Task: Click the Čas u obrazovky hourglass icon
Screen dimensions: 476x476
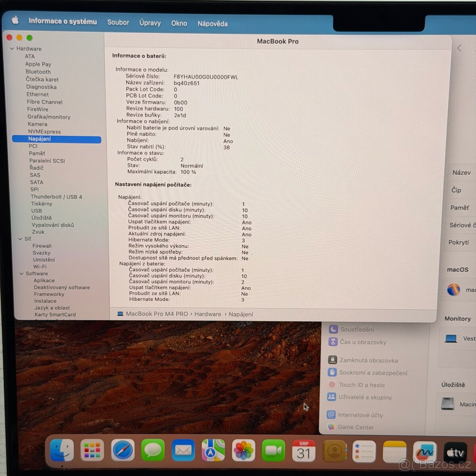Action: (x=333, y=342)
